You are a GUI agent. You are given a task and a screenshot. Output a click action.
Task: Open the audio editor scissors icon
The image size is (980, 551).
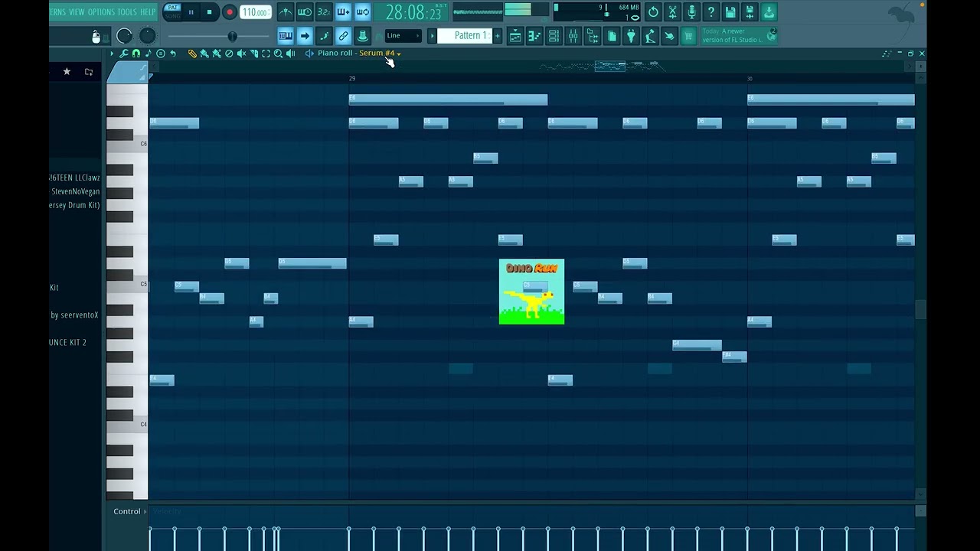[672, 11]
